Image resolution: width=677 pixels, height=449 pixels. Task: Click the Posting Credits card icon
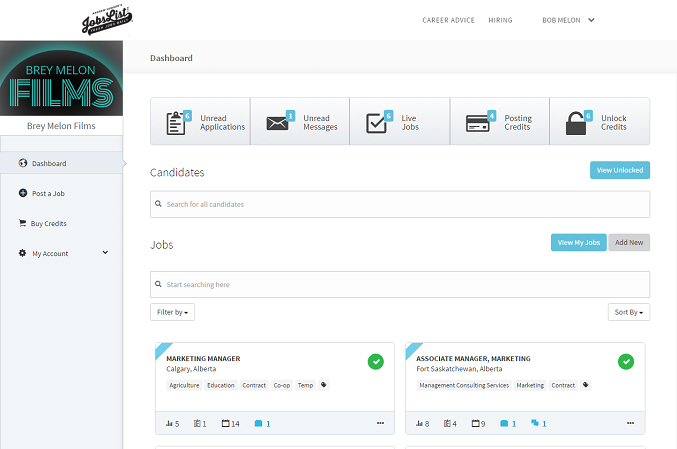tap(478, 123)
